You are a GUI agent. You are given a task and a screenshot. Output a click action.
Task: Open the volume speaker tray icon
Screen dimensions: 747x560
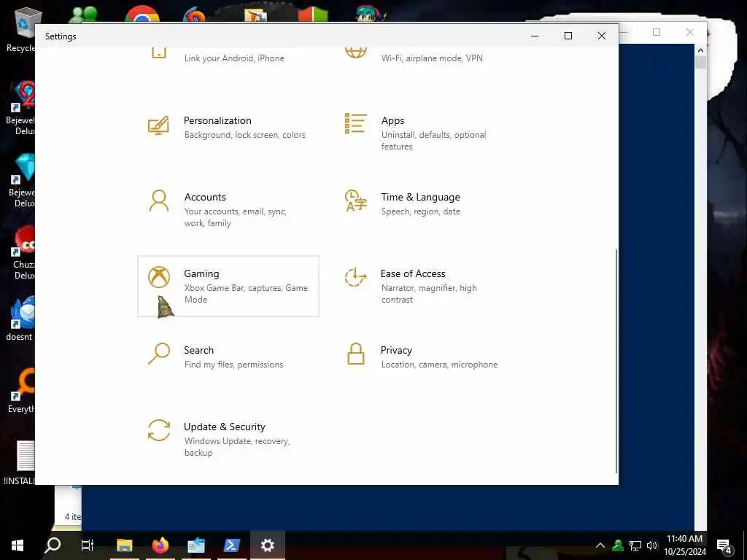click(652, 545)
